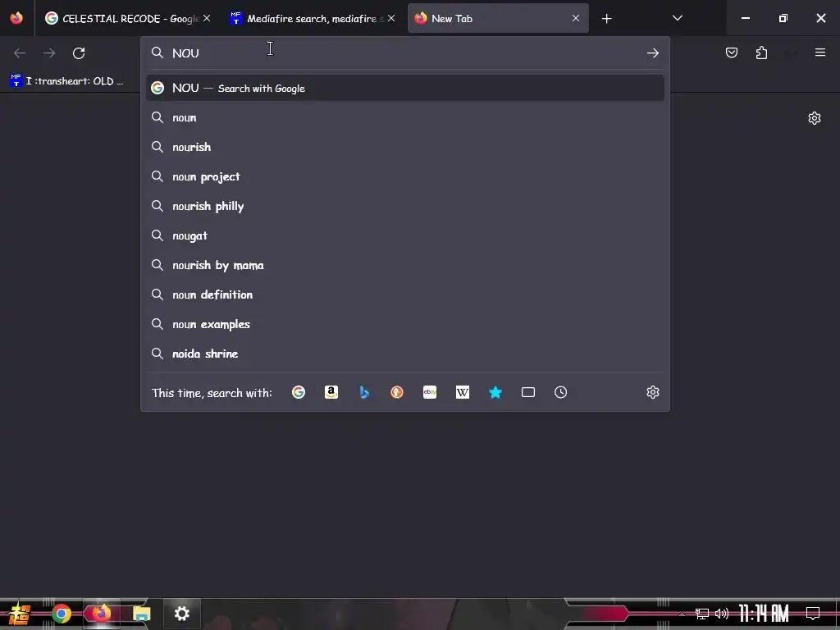Expand the list all tabs dropdown

click(677, 18)
